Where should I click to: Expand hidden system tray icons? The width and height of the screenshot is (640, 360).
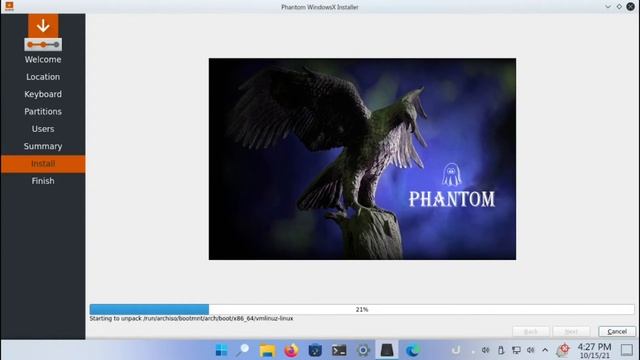click(545, 350)
